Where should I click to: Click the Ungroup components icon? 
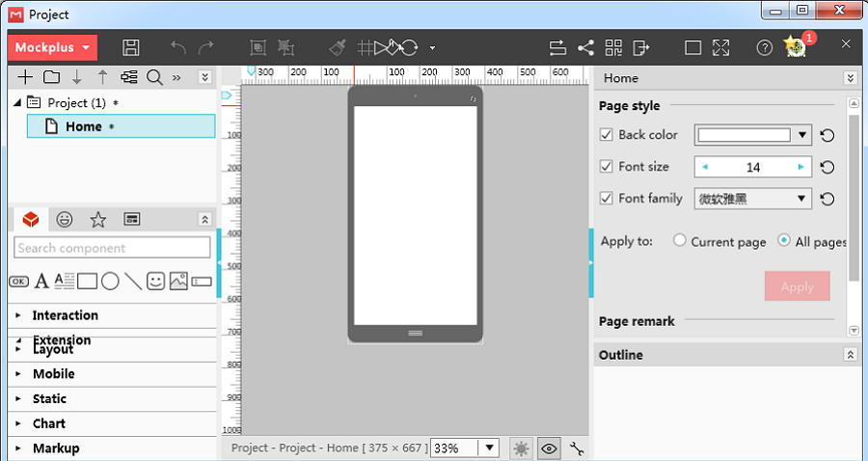(286, 47)
